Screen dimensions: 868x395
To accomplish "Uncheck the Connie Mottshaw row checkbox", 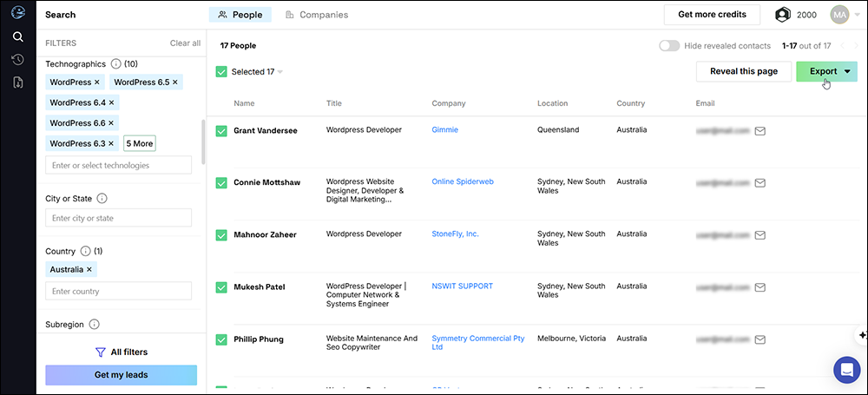I will pyautogui.click(x=220, y=183).
